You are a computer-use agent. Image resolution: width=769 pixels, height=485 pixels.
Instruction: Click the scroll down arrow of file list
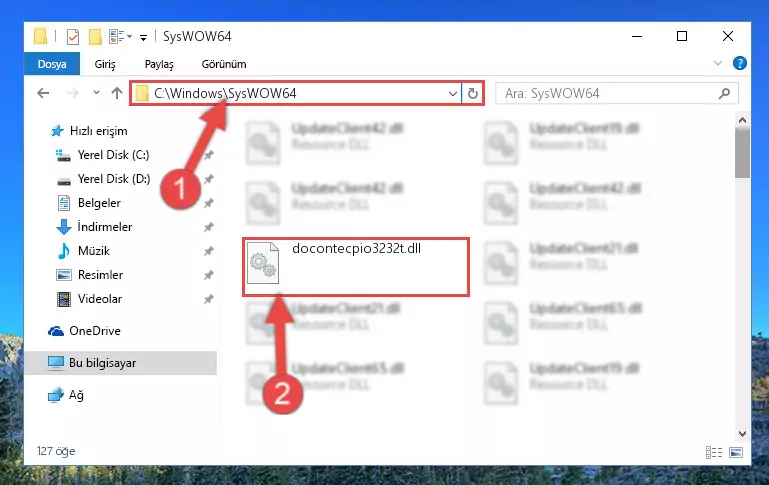pos(743,434)
